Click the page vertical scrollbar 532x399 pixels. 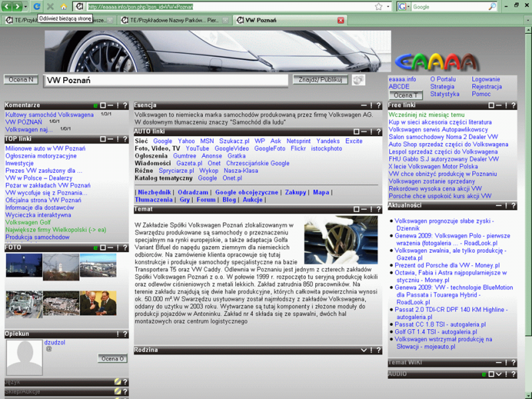click(526, 199)
